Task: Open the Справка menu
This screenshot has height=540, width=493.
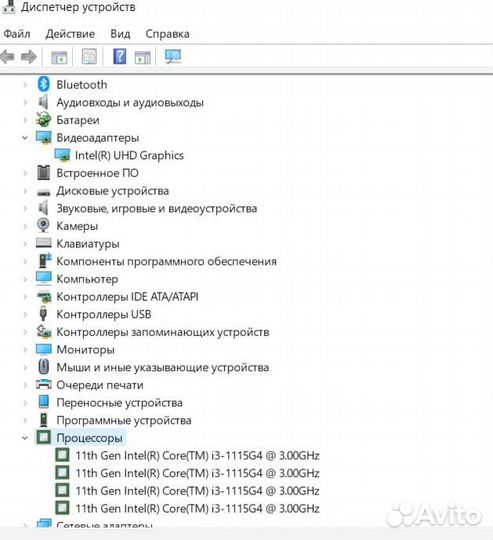Action: click(x=167, y=34)
